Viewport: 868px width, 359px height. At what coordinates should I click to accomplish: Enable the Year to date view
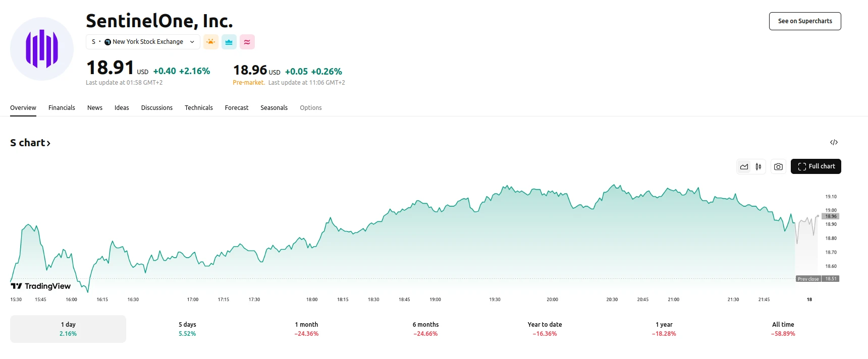coord(544,328)
